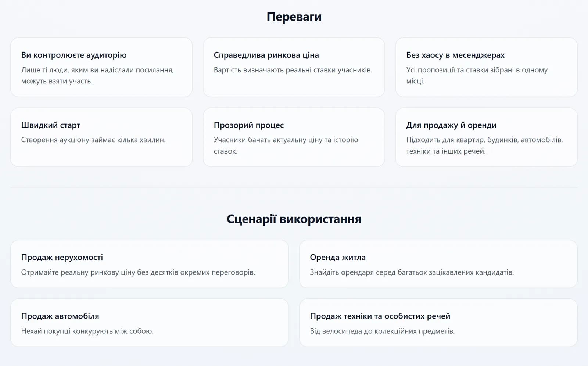The image size is (588, 366).
Task: Click text 'Лише ті люди, яким ви надіслали посилання'
Action: pos(97,70)
